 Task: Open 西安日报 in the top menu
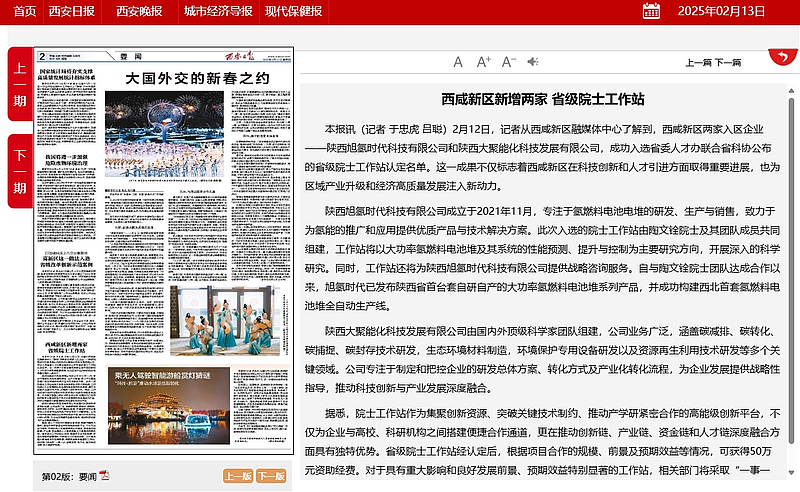71,11
